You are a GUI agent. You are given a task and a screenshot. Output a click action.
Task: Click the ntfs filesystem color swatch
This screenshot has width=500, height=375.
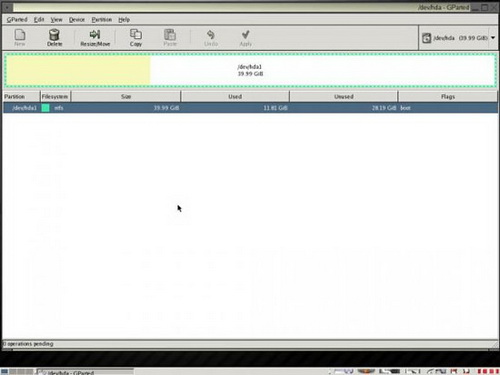coord(46,108)
